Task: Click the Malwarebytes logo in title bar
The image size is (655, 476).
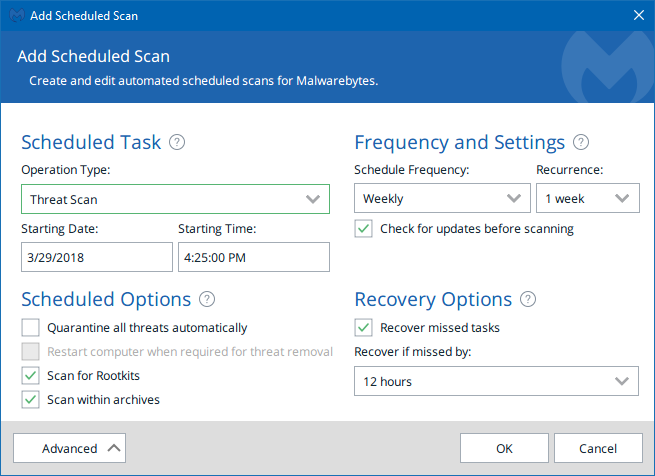Action: [15, 15]
